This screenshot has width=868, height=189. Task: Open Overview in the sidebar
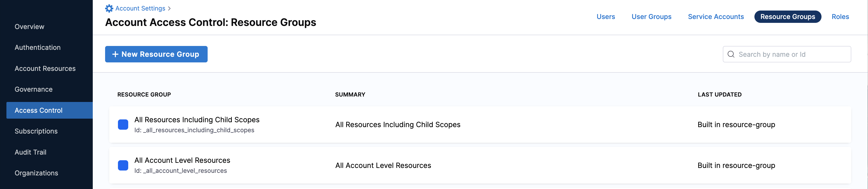29,27
